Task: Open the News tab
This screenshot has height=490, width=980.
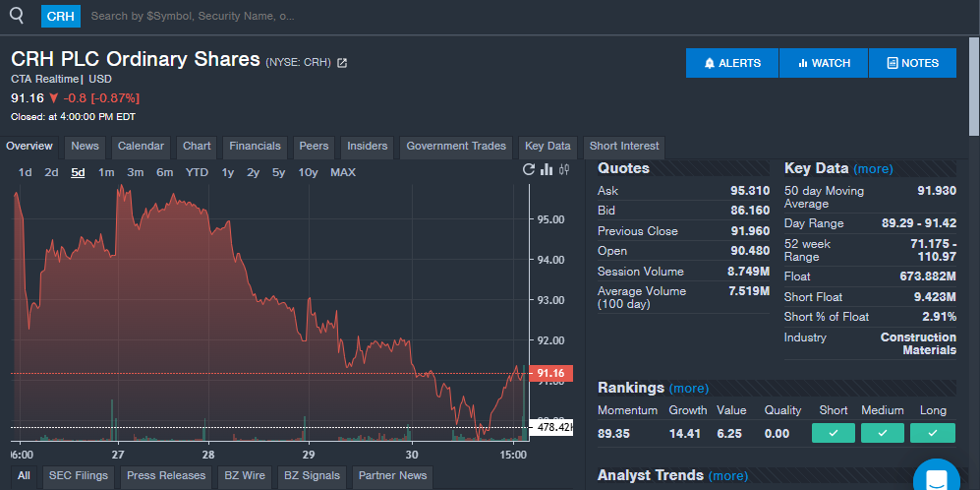Action: click(x=85, y=147)
